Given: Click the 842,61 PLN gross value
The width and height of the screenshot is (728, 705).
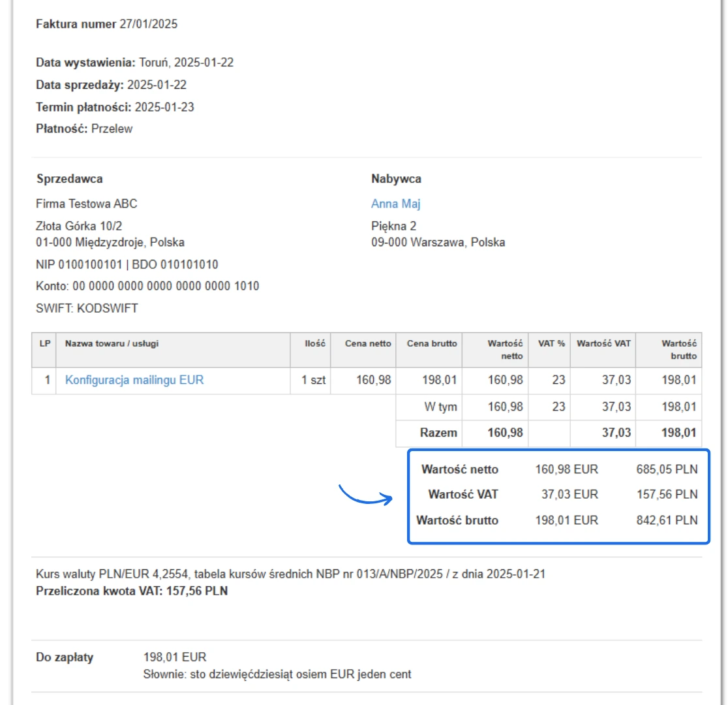Looking at the screenshot, I should (667, 520).
